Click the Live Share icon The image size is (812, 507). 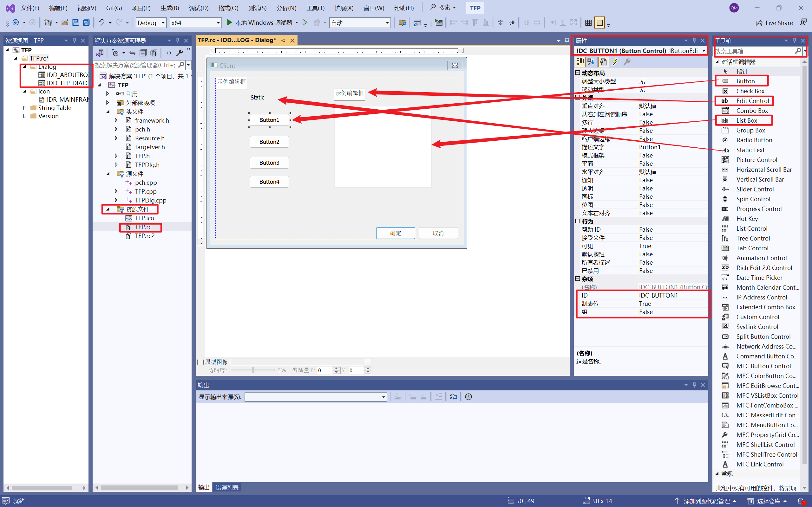pyautogui.click(x=759, y=23)
